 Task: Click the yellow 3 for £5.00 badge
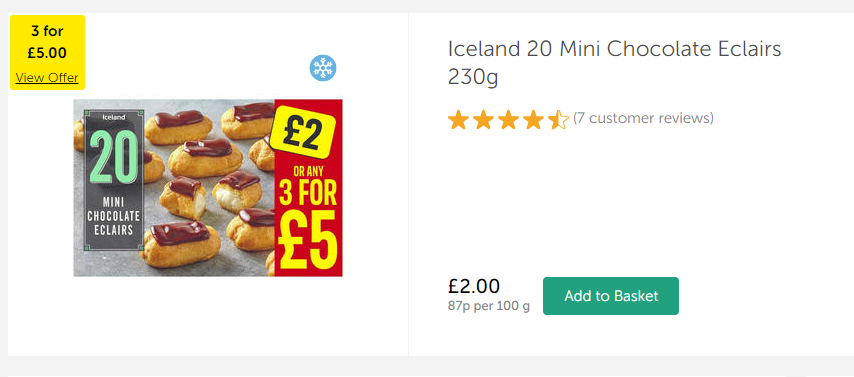pos(47,52)
